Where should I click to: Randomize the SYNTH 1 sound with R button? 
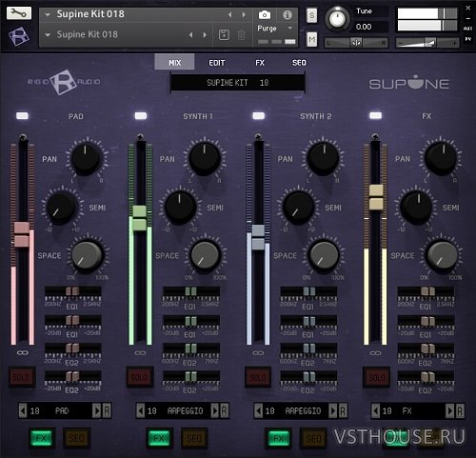point(225,411)
